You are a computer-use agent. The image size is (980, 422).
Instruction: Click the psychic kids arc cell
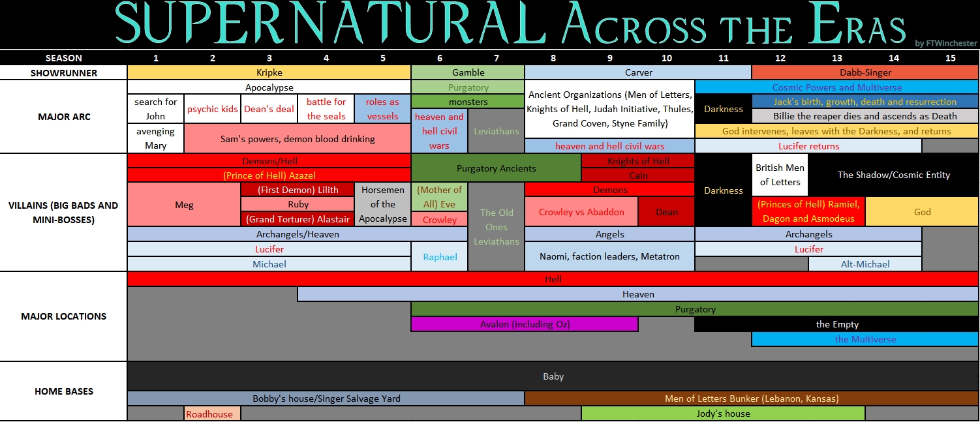coord(212,109)
